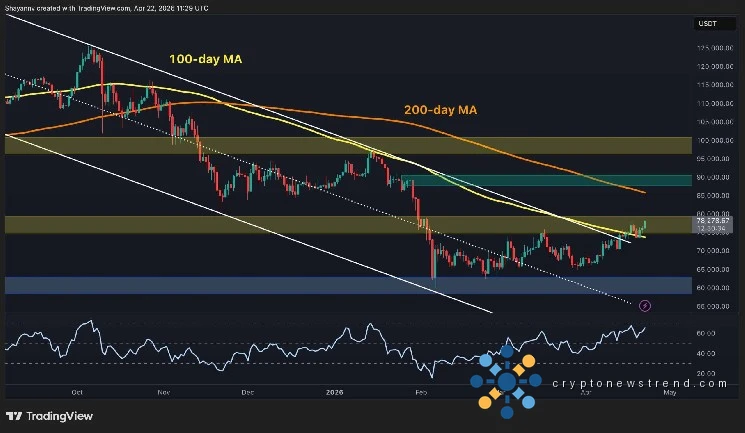Screen dimensions: 745x433
Task: Click the purple lightning bolt icon
Action: point(645,305)
